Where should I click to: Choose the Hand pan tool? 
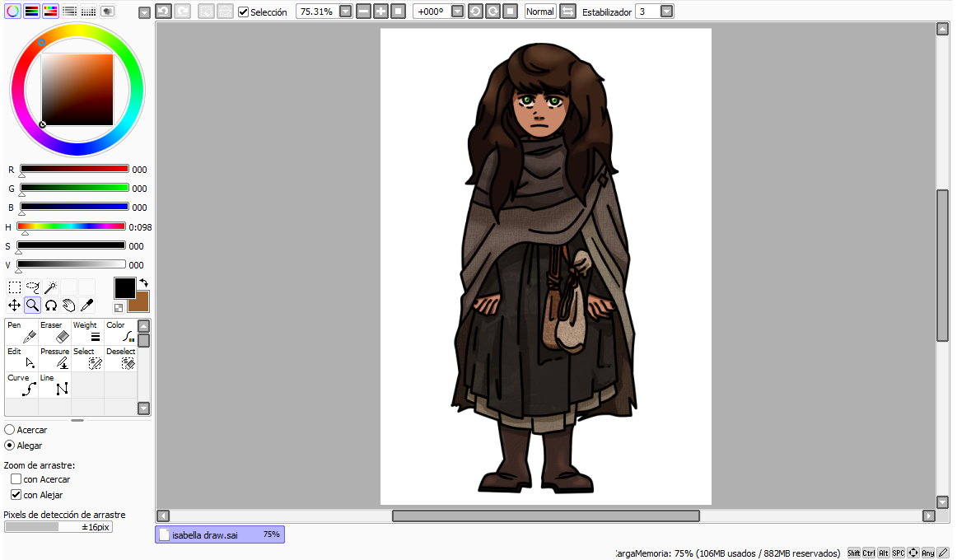[x=68, y=306]
